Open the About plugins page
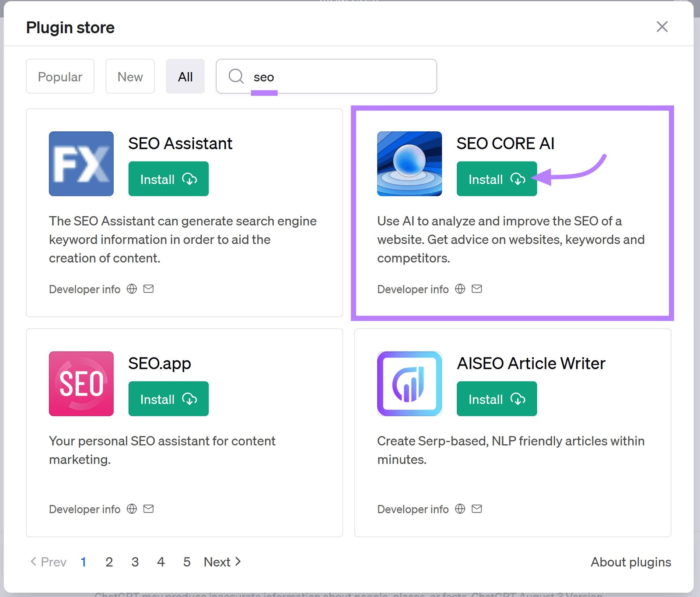The image size is (700, 597). coord(630,562)
